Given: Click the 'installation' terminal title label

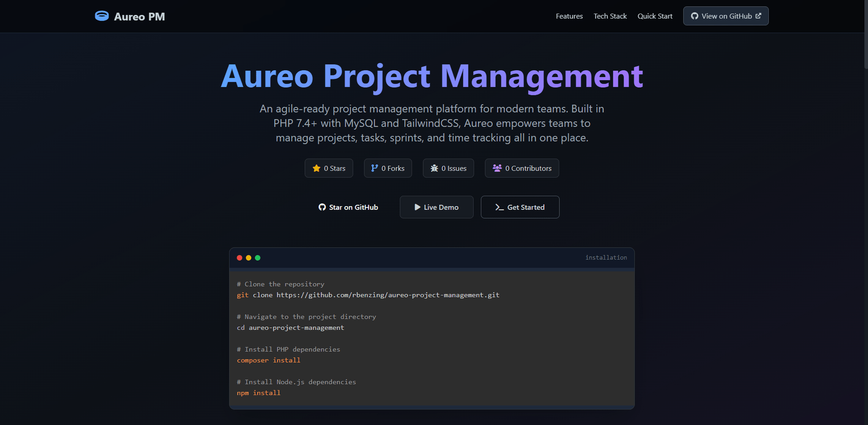Looking at the screenshot, I should pos(606,258).
